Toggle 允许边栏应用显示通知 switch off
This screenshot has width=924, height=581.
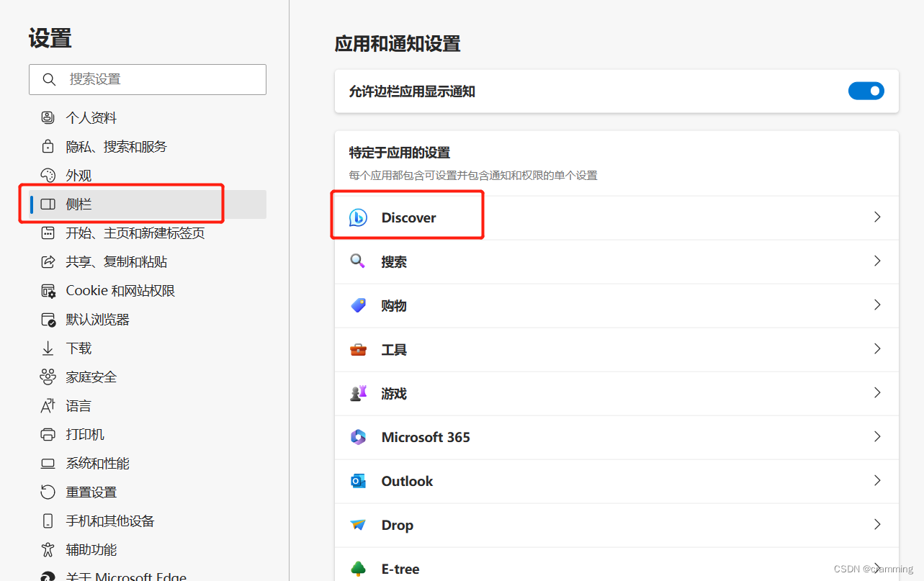coord(866,91)
